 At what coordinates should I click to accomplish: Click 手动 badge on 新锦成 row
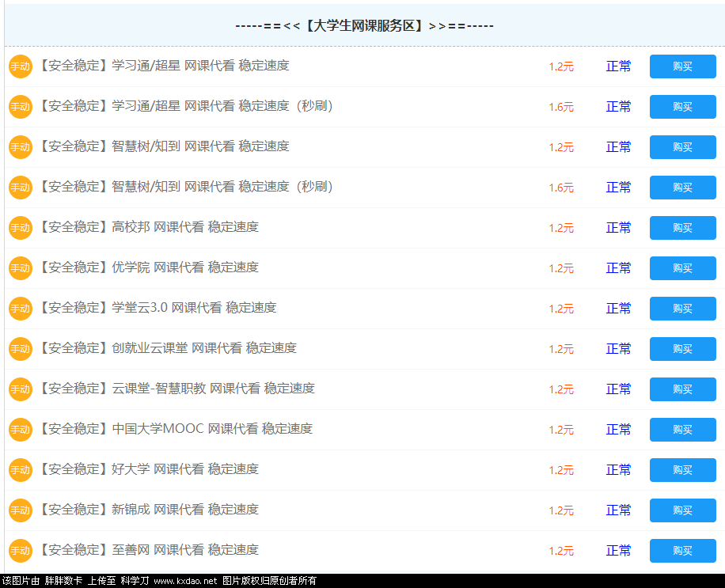(21, 510)
